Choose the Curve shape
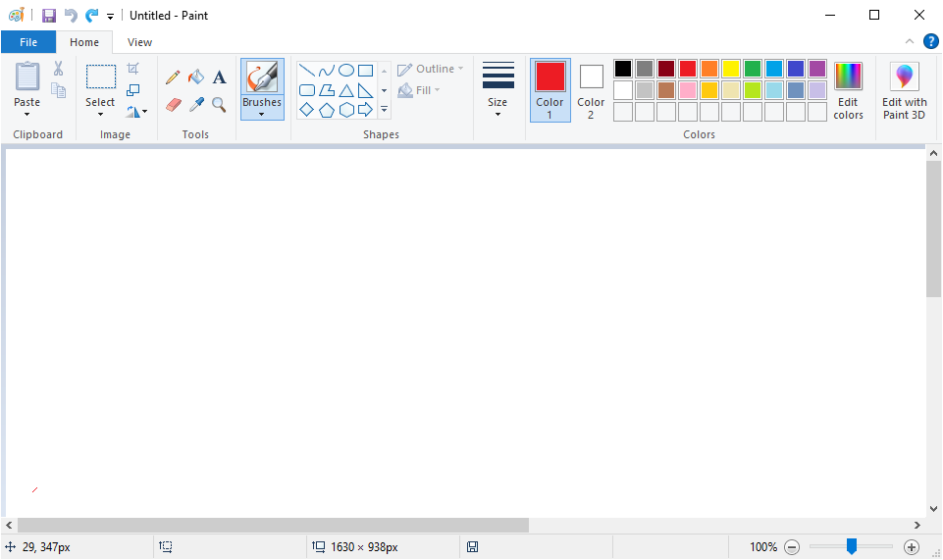Image resolution: width=943 pixels, height=560 pixels. pyautogui.click(x=327, y=71)
